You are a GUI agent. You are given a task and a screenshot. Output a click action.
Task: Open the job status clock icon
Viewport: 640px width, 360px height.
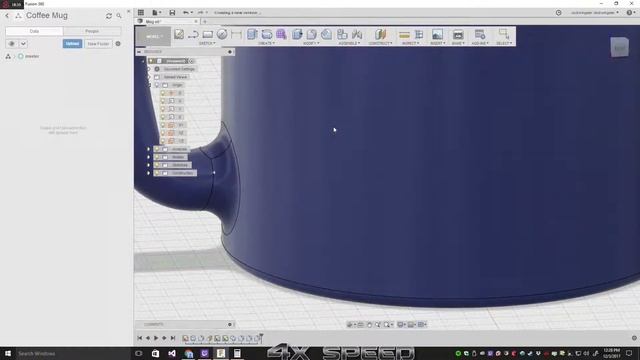point(559,13)
